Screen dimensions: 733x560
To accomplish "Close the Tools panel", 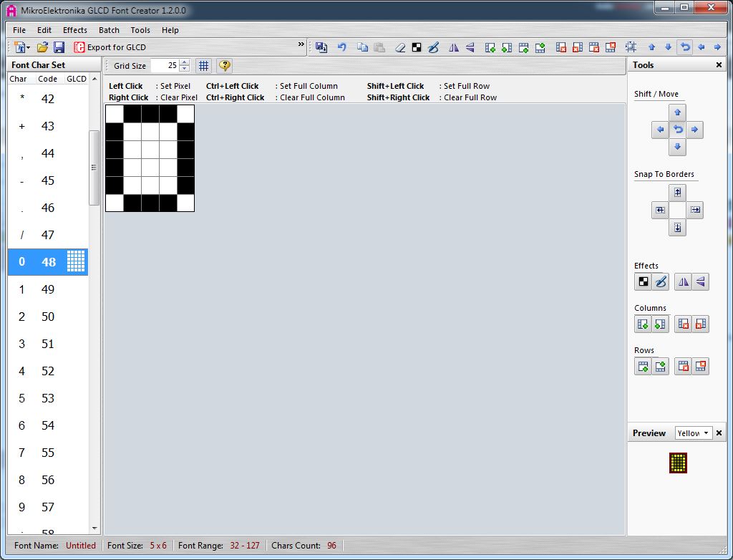I will (x=719, y=65).
